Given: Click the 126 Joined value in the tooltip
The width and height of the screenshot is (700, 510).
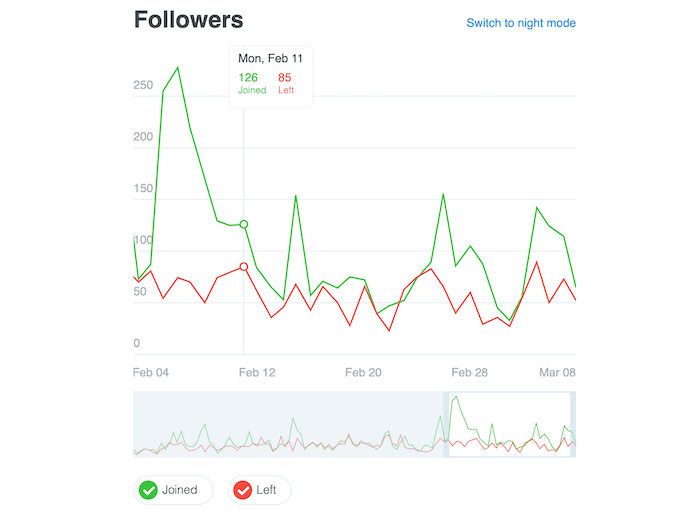Looking at the screenshot, I should click(x=248, y=77).
